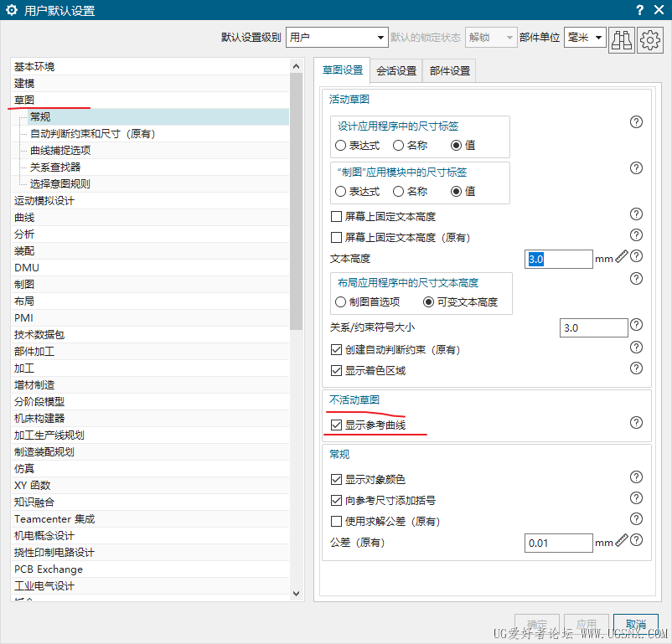Click the dialog title gear icon
The height and width of the screenshot is (644, 672).
12,10
